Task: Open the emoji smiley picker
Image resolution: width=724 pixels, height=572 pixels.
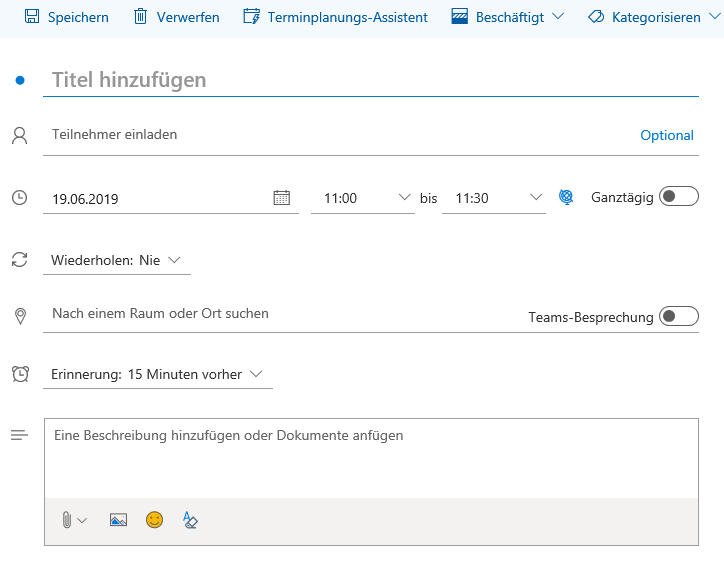Action: pyautogui.click(x=154, y=520)
